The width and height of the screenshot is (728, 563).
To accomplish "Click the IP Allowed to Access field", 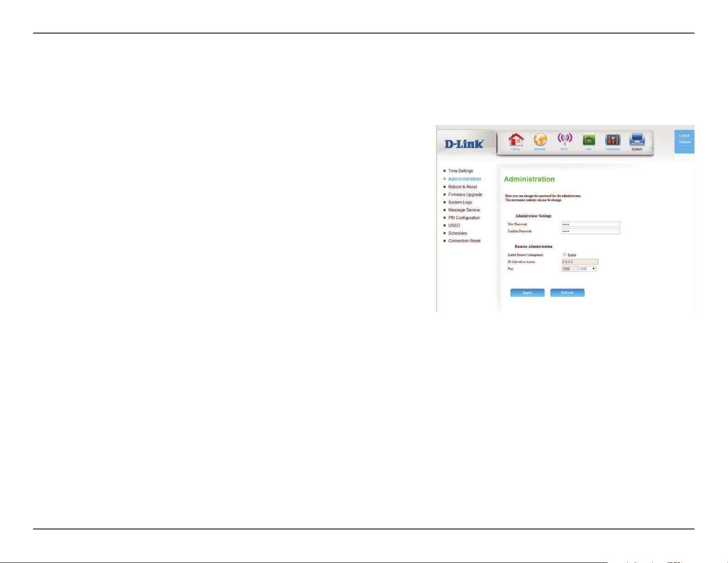I will [x=580, y=262].
